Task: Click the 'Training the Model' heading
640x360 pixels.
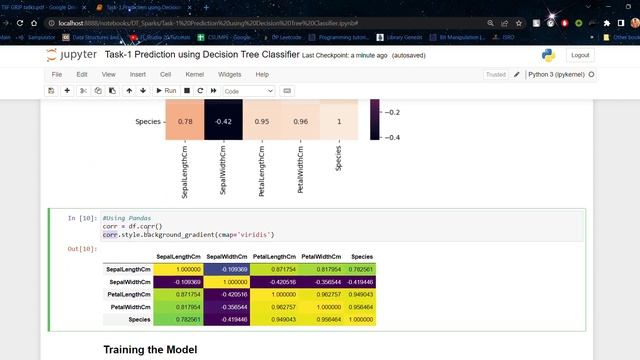Action: click(x=150, y=349)
